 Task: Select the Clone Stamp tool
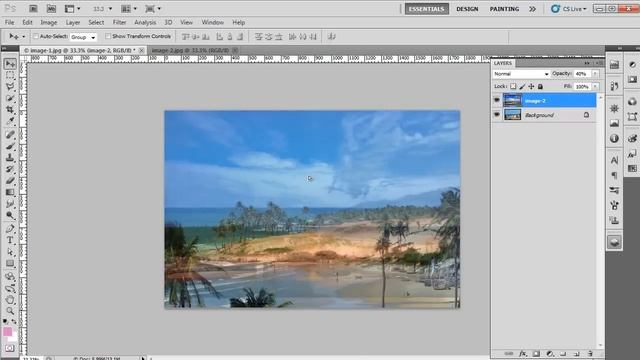pyautogui.click(x=10, y=158)
